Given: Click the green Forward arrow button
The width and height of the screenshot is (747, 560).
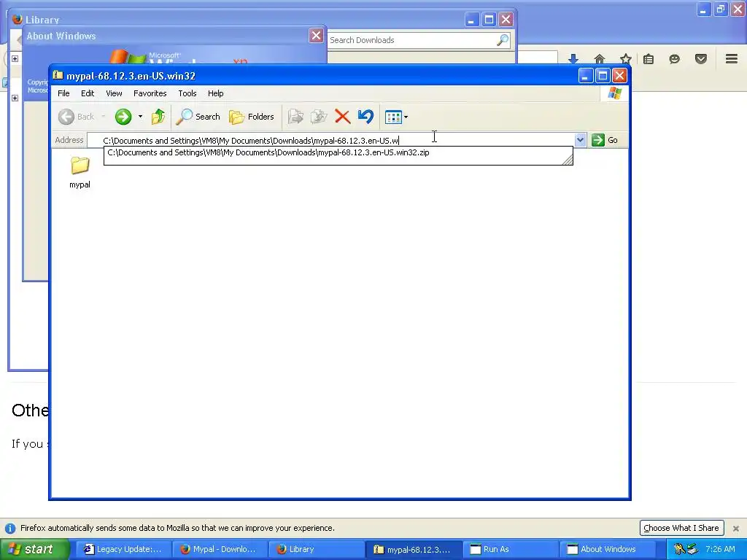Looking at the screenshot, I should [x=123, y=117].
